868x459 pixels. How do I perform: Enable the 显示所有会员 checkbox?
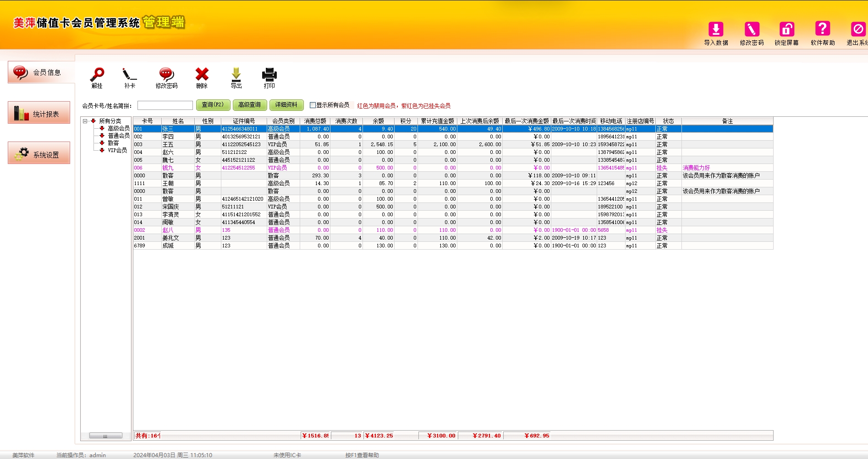[x=313, y=105]
